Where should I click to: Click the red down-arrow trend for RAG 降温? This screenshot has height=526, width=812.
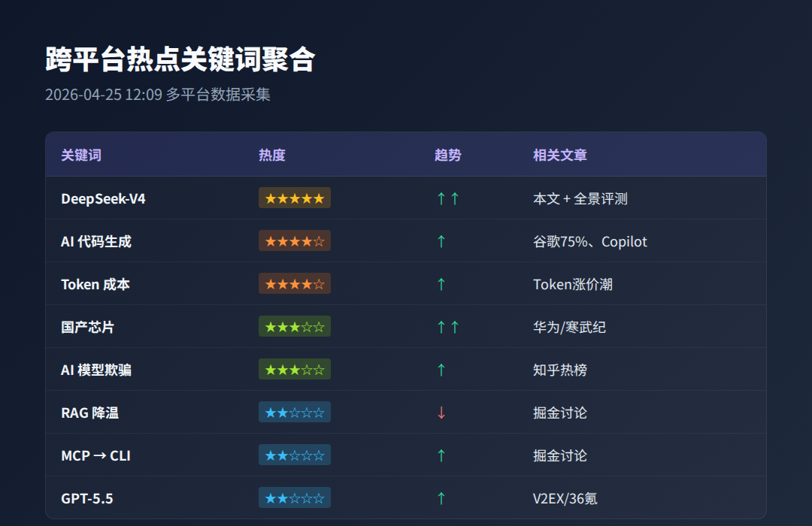(441, 413)
